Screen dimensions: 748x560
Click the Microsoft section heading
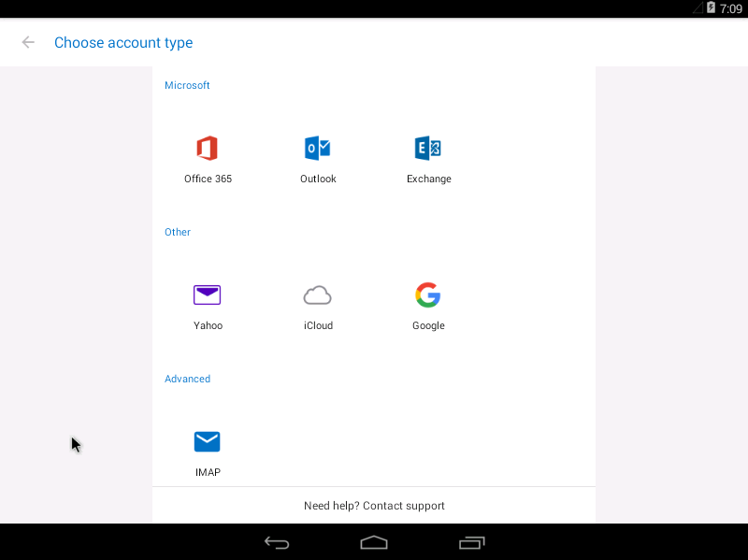pos(187,85)
